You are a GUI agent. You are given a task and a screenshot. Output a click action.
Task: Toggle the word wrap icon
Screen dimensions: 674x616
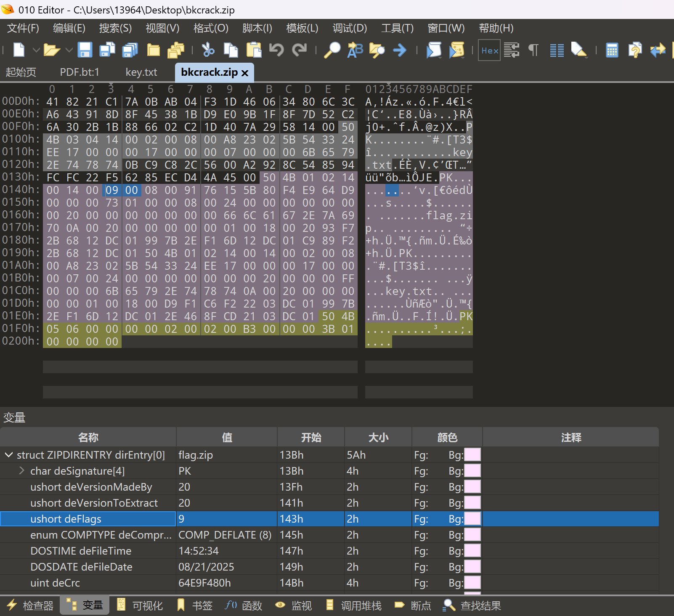coord(512,50)
